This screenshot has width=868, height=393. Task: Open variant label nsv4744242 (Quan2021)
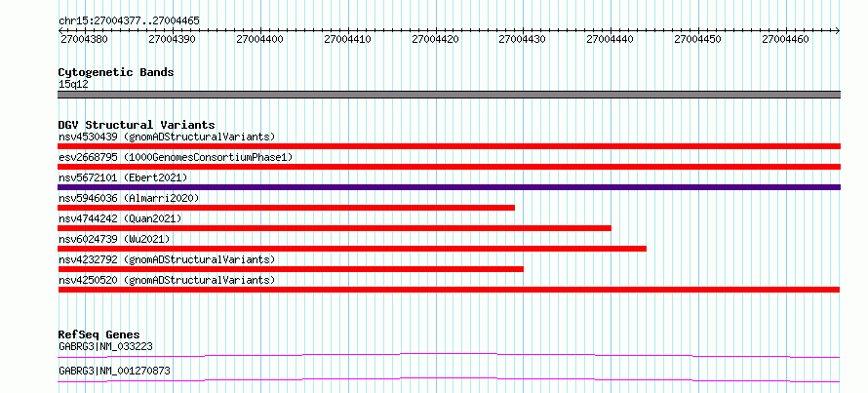120,218
